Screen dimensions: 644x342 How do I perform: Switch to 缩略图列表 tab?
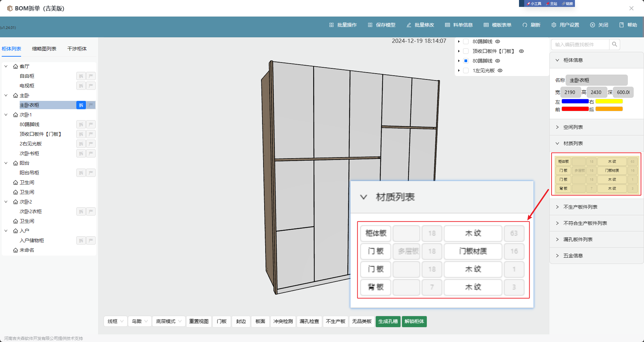pyautogui.click(x=44, y=49)
